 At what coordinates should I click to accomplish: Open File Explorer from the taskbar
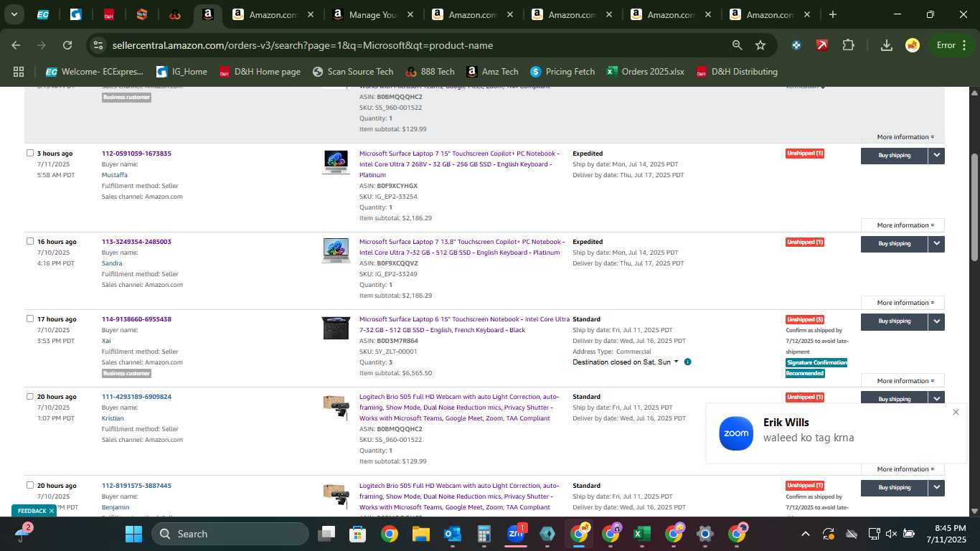click(420, 534)
